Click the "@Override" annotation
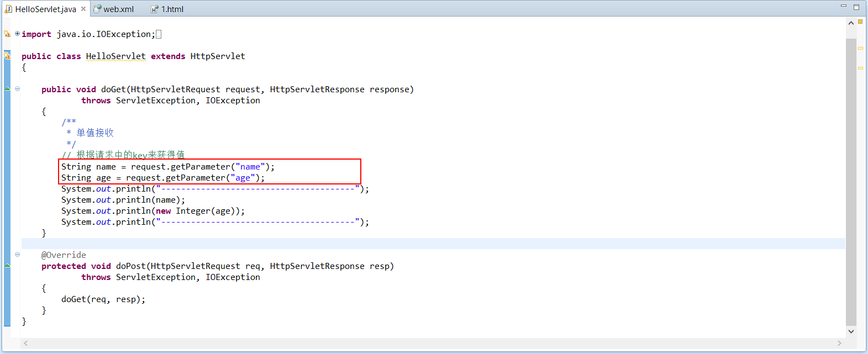Image resolution: width=868 pixels, height=354 pixels. click(x=64, y=255)
